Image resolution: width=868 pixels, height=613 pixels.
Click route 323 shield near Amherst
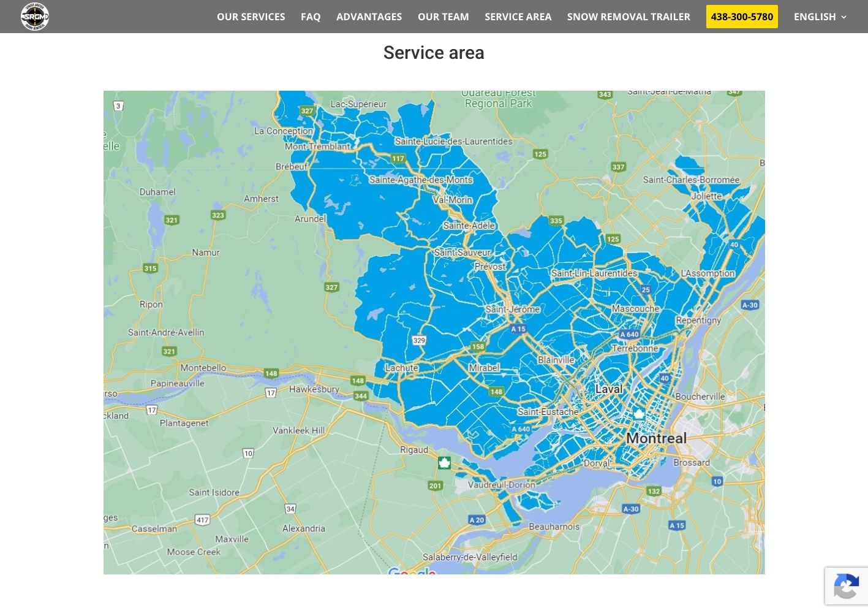point(218,215)
